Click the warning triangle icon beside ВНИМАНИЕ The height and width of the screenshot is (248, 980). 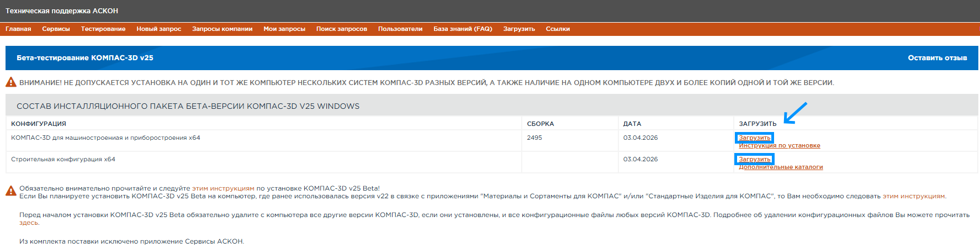pyautogui.click(x=11, y=82)
